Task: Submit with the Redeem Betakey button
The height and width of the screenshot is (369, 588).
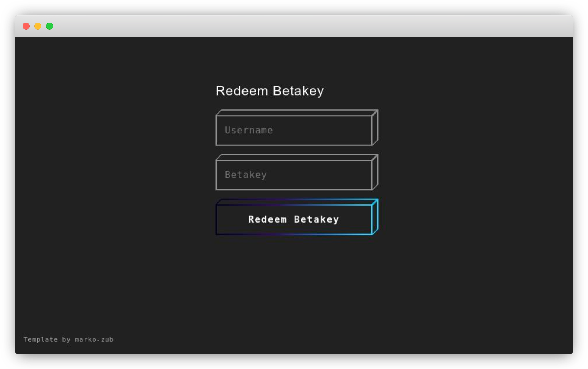Action: [294, 219]
